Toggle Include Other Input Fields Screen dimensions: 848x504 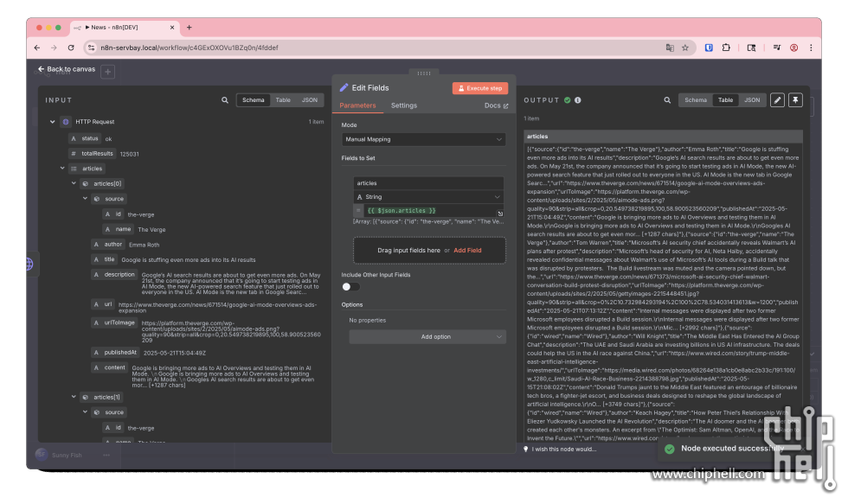point(350,287)
